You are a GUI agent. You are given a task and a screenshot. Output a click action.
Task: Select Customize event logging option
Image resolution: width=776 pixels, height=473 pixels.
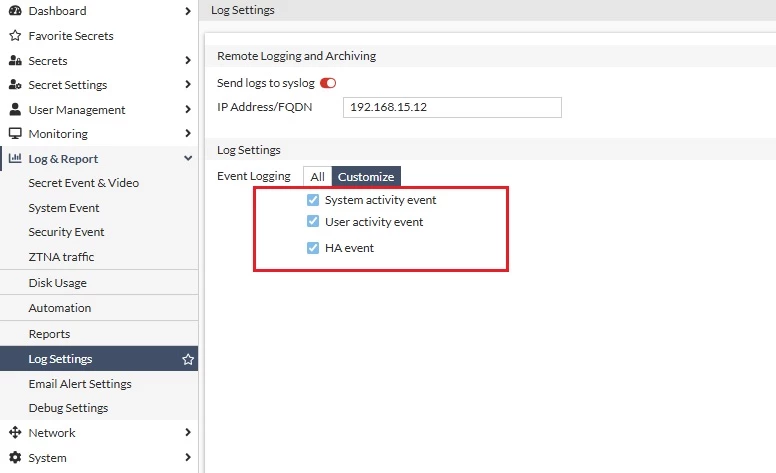(x=366, y=177)
